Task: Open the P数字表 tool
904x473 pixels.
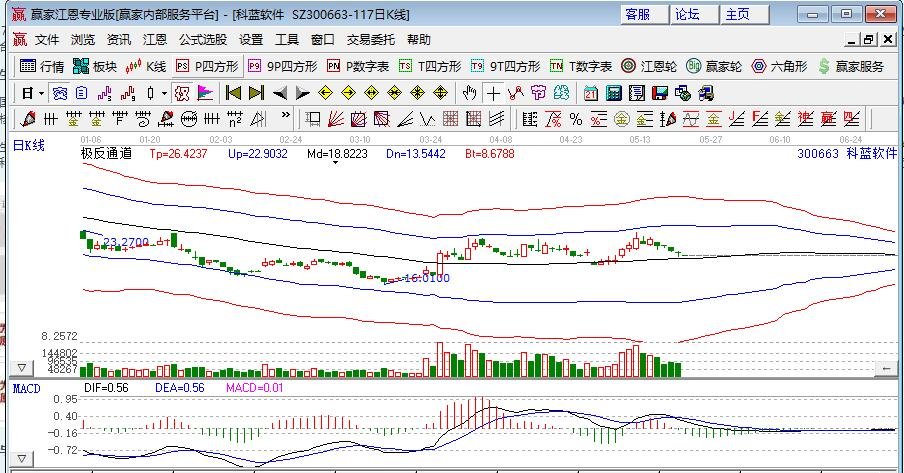Action: (x=357, y=66)
